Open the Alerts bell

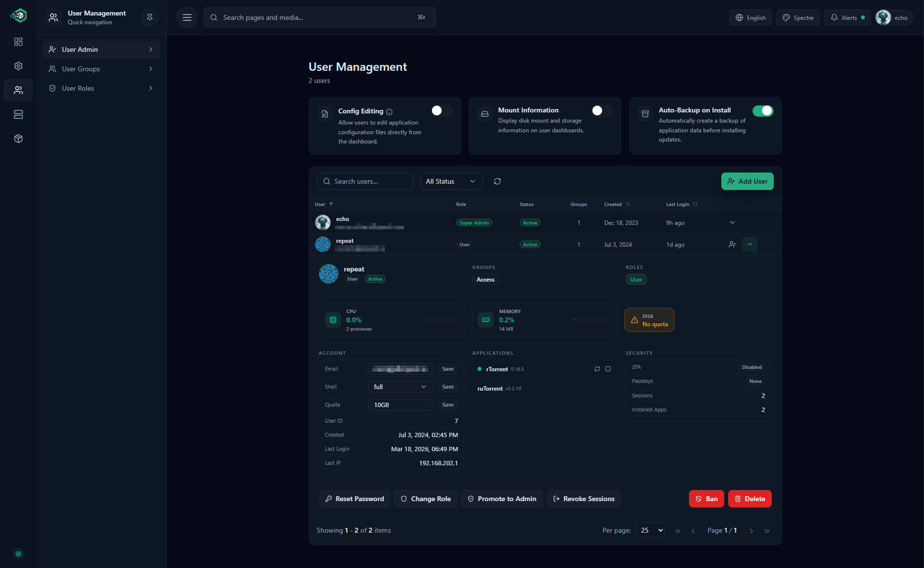tap(847, 17)
